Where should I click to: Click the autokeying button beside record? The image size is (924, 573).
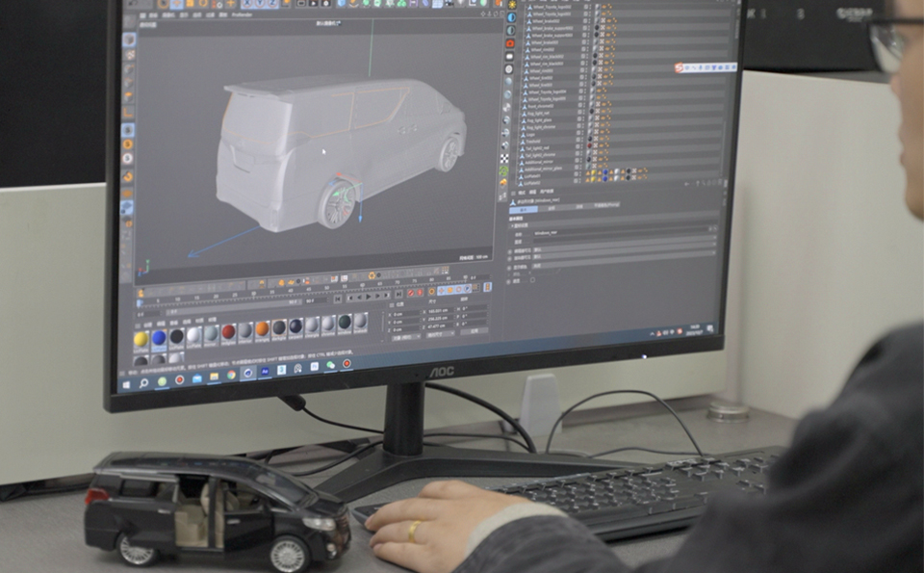[x=421, y=293]
